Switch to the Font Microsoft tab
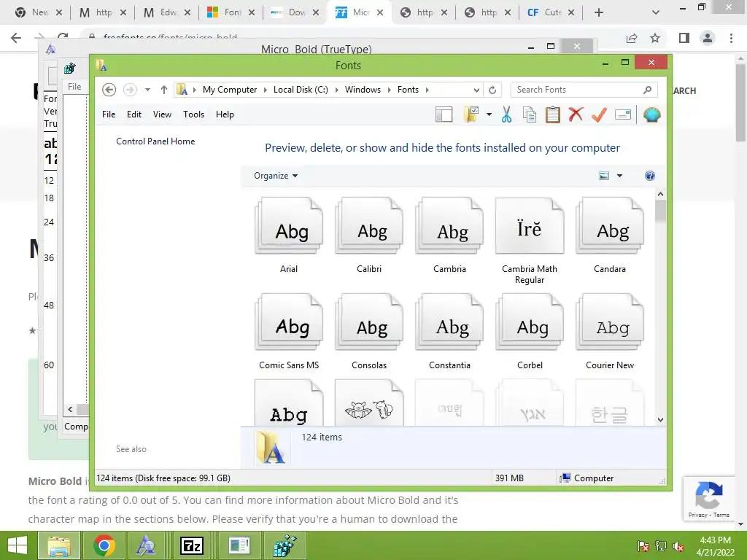The width and height of the screenshot is (747, 560). tap(231, 12)
